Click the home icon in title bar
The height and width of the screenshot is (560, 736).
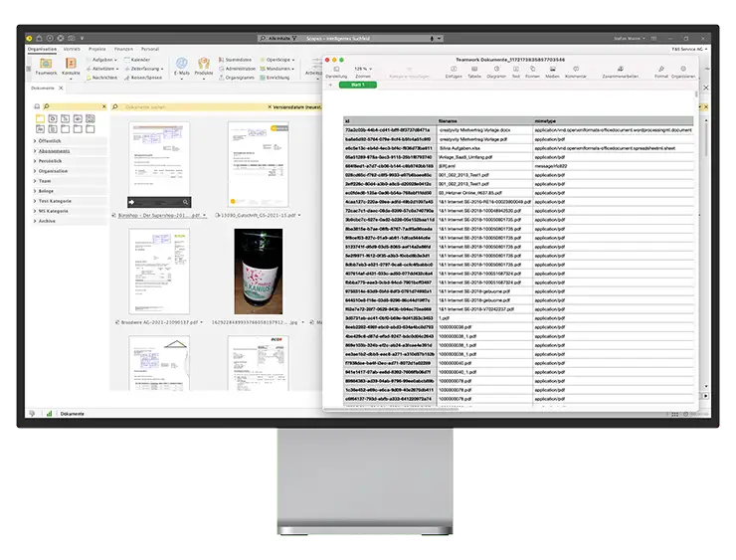click(x=40, y=38)
